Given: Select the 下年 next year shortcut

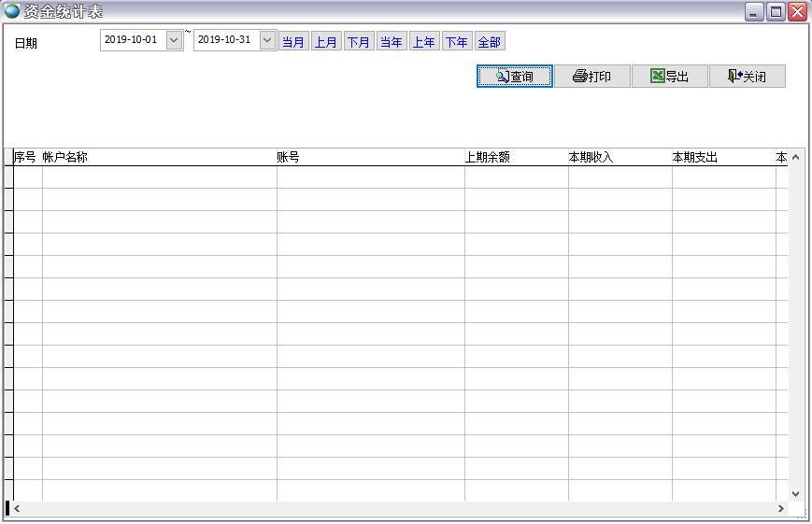Looking at the screenshot, I should click(457, 42).
